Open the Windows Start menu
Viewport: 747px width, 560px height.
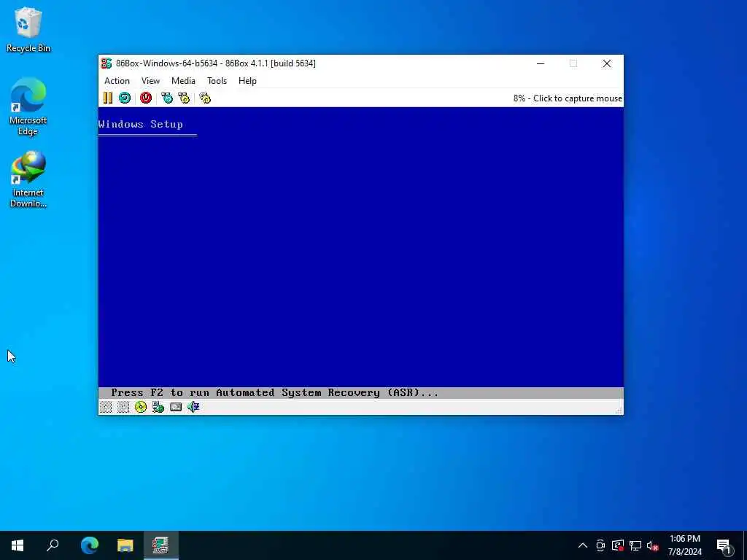[x=18, y=545]
